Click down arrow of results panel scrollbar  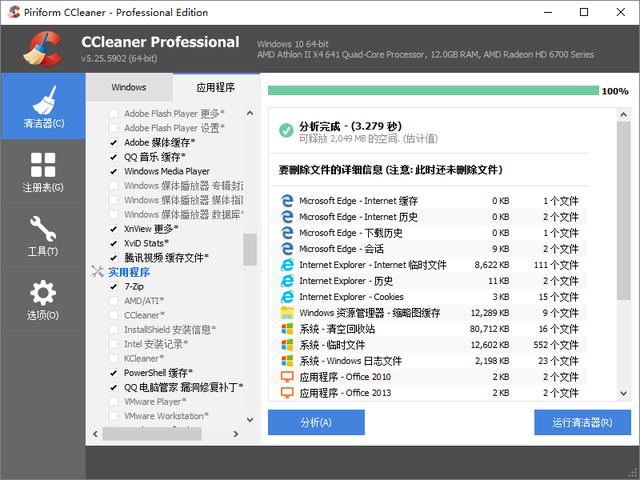[x=623, y=393]
